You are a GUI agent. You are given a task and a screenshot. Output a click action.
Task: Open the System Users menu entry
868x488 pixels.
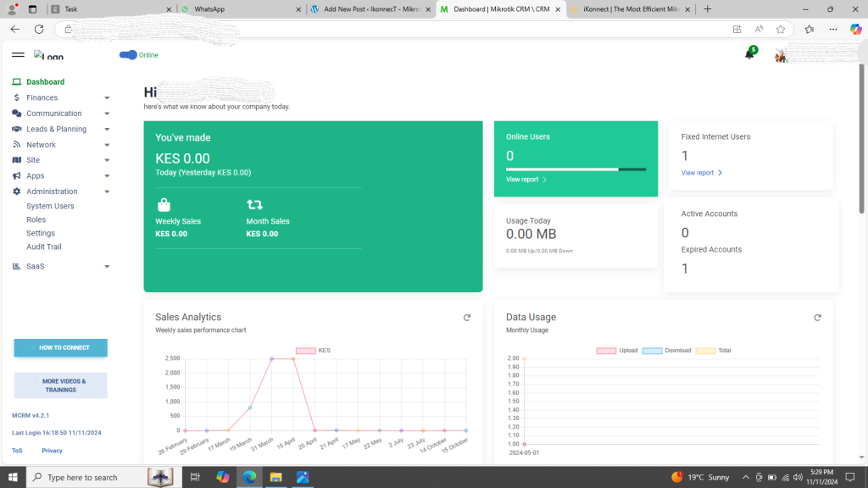(x=50, y=205)
